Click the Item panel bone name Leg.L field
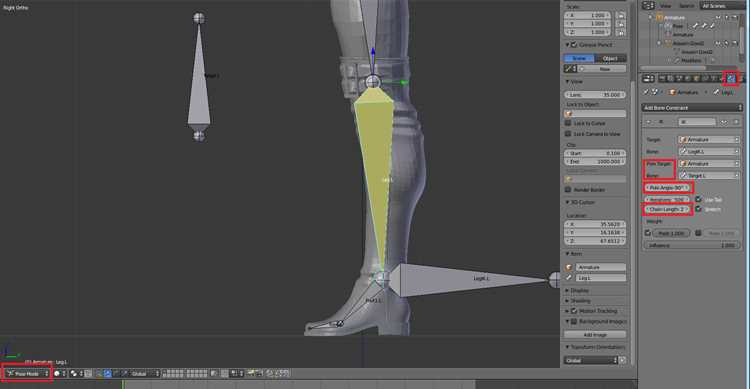Image resolution: width=750 pixels, height=389 pixels. (600, 278)
